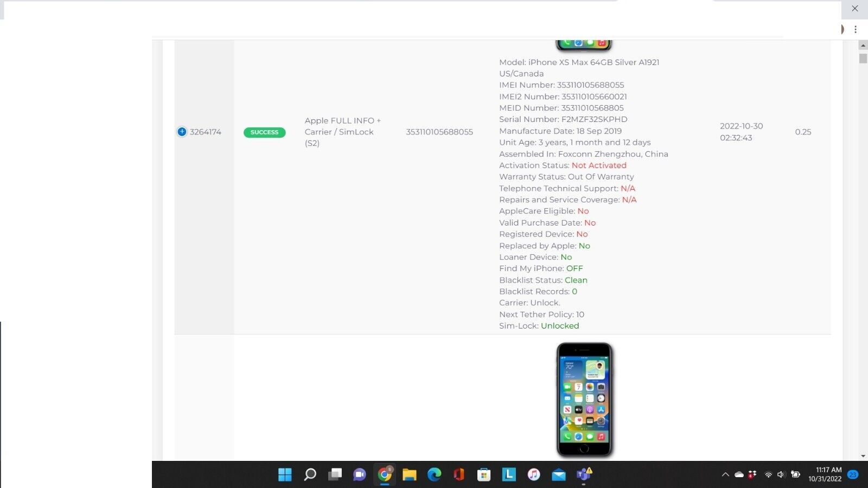Click the Telephone Technical Support line
The image size is (868, 488).
pos(567,188)
